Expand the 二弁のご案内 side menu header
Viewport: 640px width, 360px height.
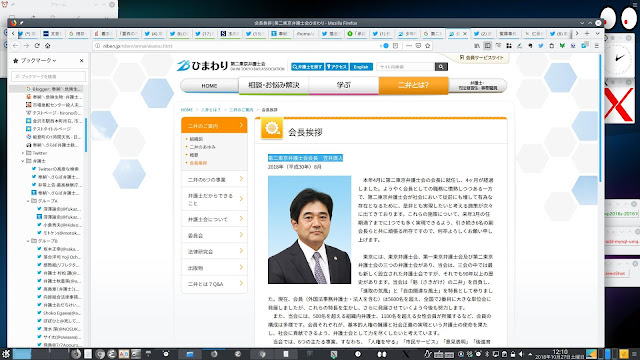(214, 125)
